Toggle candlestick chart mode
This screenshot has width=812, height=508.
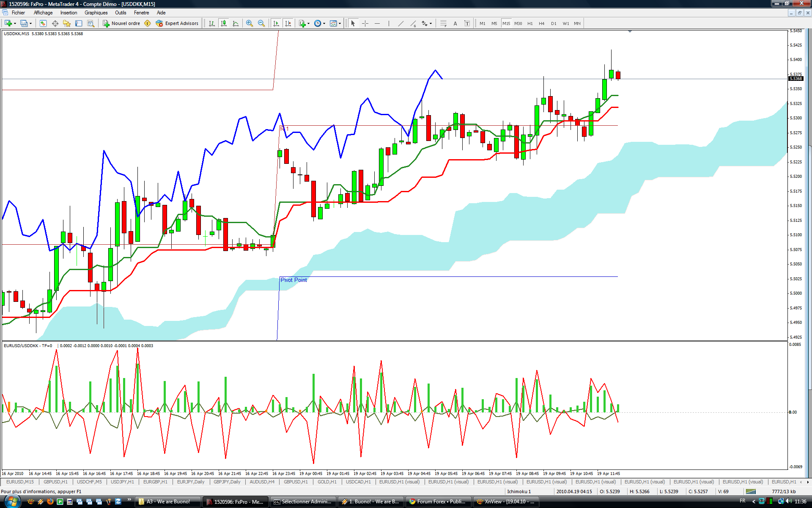click(224, 24)
